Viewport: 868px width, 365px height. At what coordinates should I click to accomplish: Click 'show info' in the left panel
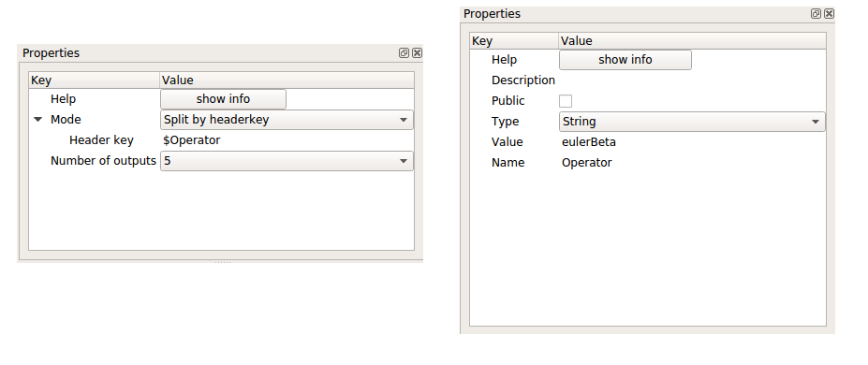pos(223,99)
